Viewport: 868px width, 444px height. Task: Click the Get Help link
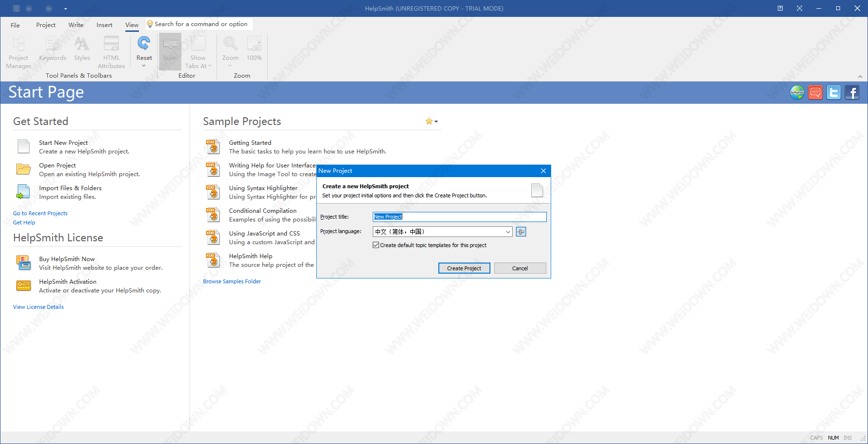coord(24,222)
